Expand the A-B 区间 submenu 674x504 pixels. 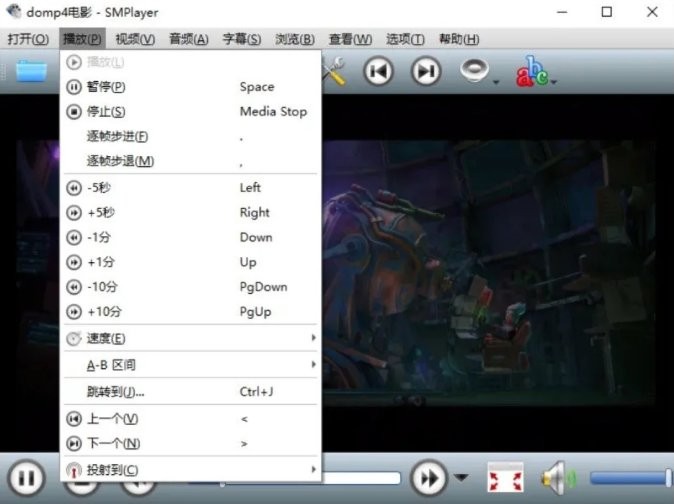(x=190, y=365)
